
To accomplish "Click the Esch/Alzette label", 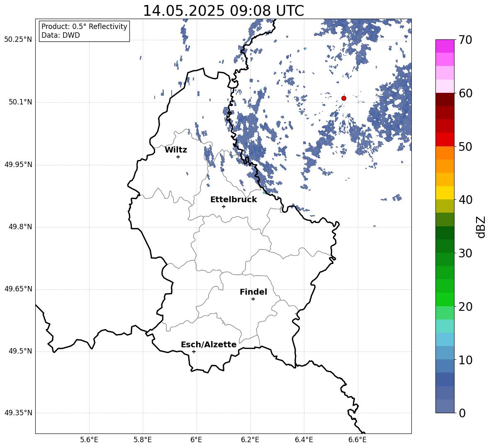I will [x=209, y=344].
